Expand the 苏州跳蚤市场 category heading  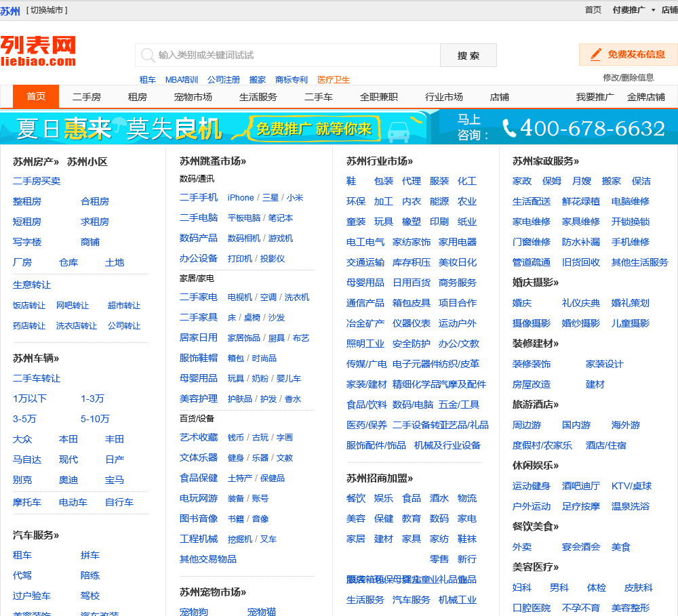click(212, 161)
